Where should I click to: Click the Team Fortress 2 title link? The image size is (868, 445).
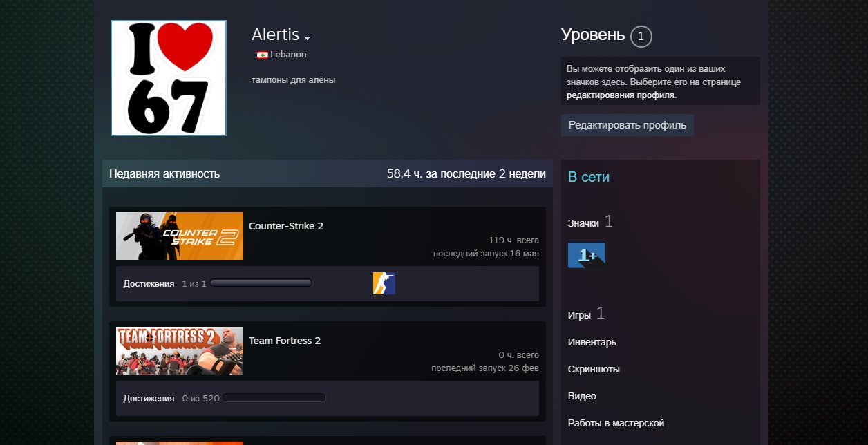tap(285, 341)
